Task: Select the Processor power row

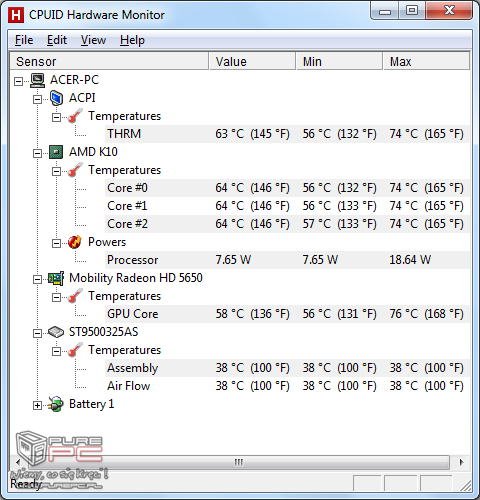Action: [287, 260]
